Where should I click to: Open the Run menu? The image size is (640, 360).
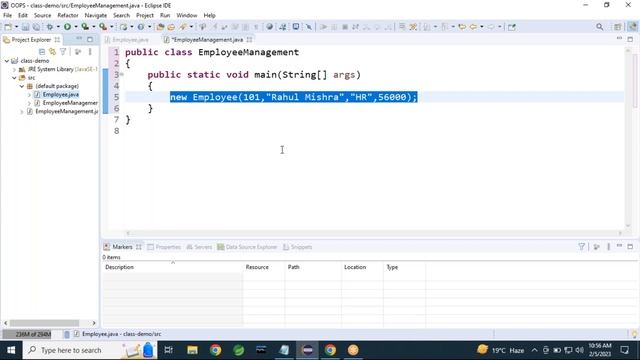coord(165,16)
